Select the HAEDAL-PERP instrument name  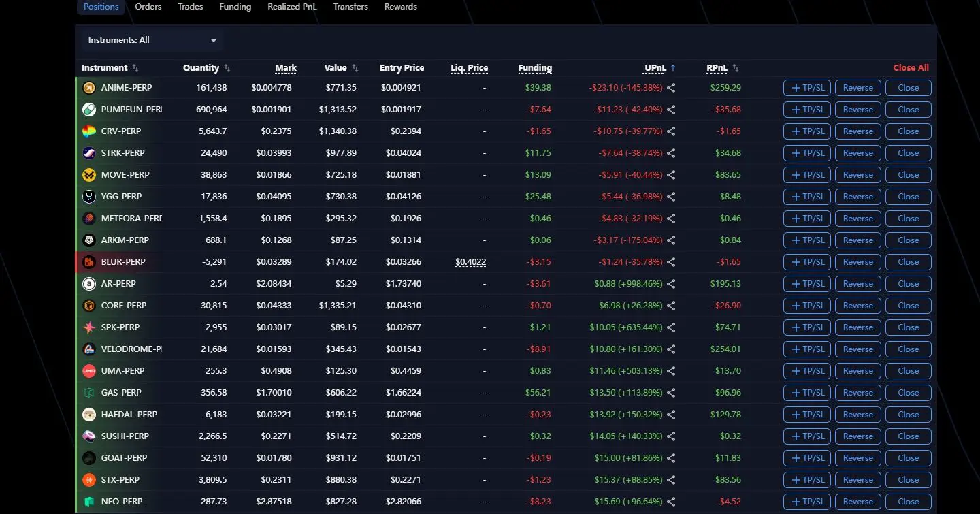129,415
